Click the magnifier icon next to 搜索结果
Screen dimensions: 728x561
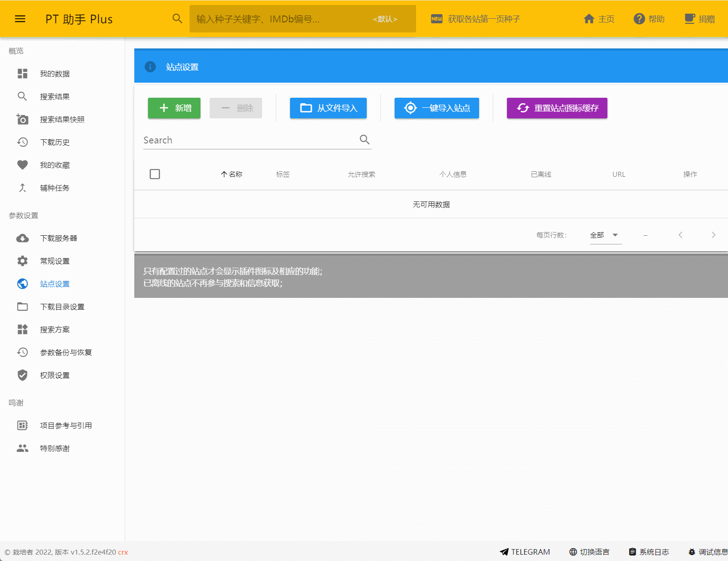click(x=22, y=96)
